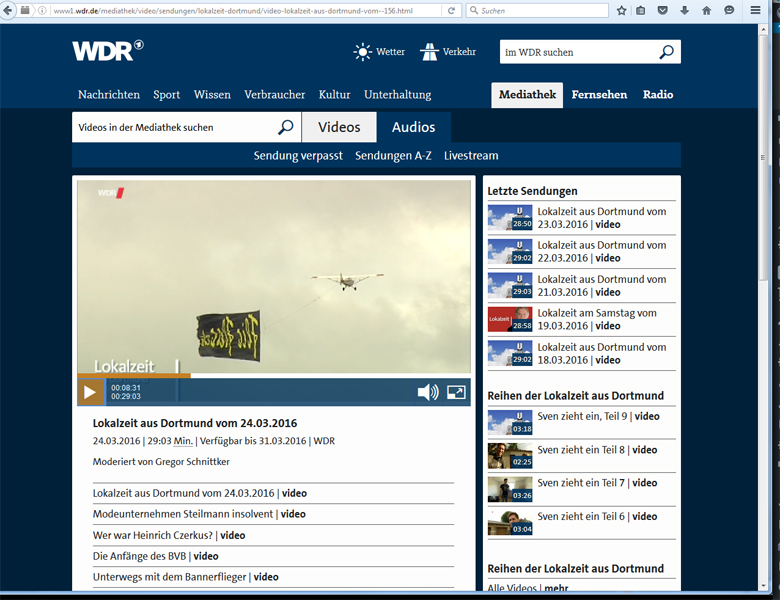
Task: Click the Mediathek video search magnifier
Action: coord(286,127)
